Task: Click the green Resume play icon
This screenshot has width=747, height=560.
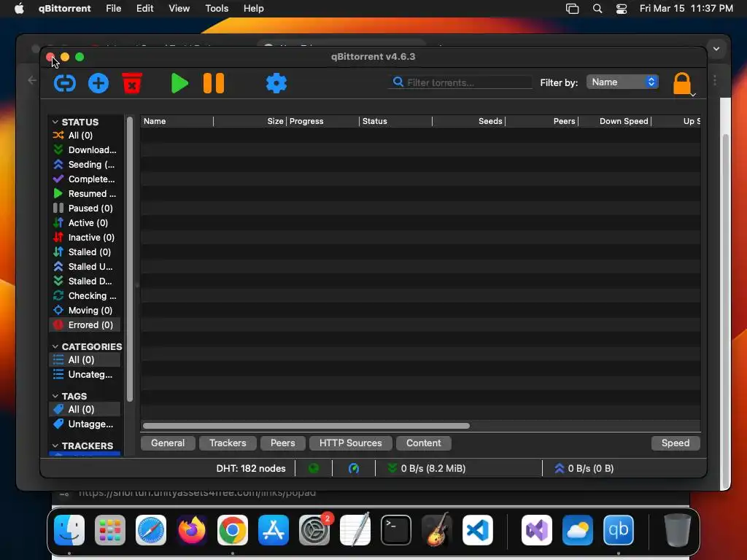Action: [x=179, y=83]
